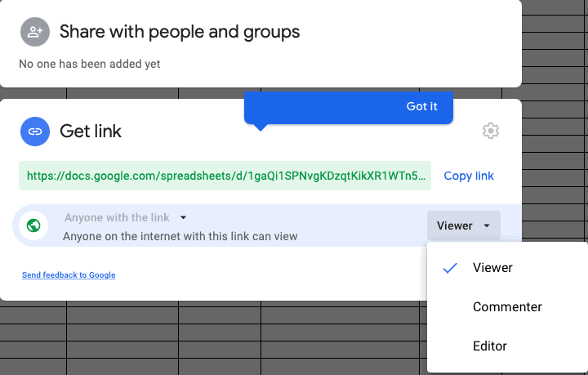The height and width of the screenshot is (375, 588).
Task: Open link sharing settings gear icon
Action: [491, 131]
